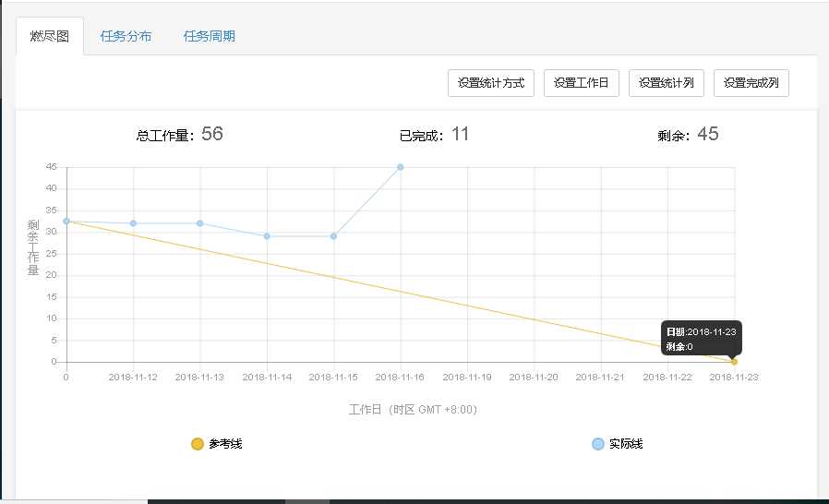Viewport: 829px width, 504px height.
Task: Click the 2018-11-20 axis label
Action: [534, 377]
